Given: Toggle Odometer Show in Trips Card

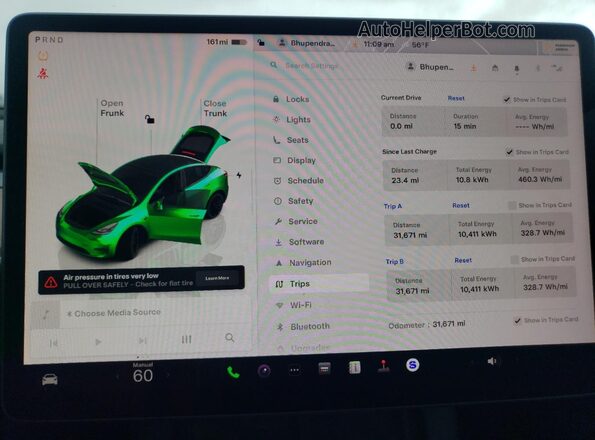Looking at the screenshot, I should (x=517, y=321).
